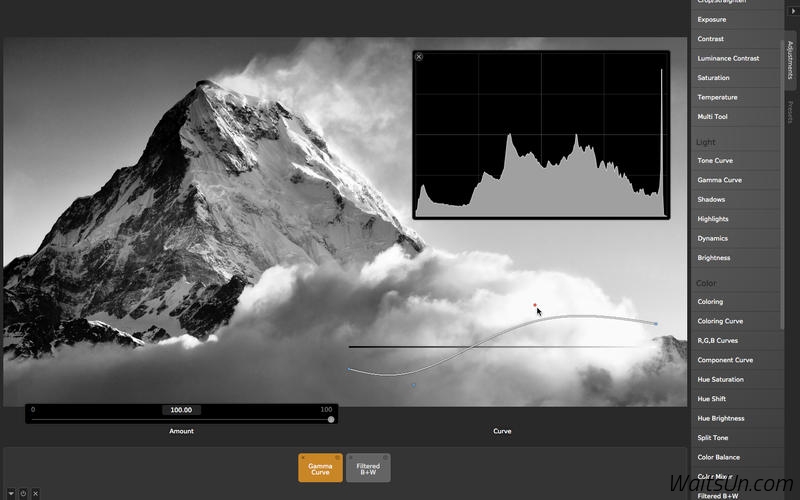
Task: Click the Amount slider handle
Action: tap(331, 420)
